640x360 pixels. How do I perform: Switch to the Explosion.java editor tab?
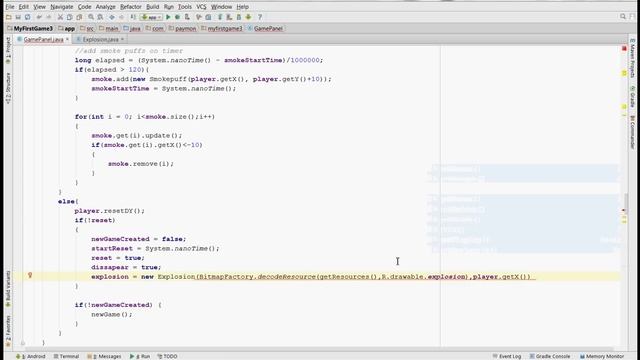coord(100,40)
